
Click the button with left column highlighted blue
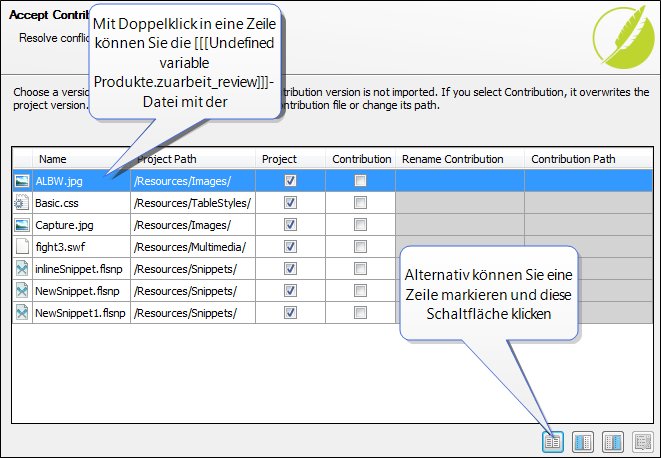[582, 440]
